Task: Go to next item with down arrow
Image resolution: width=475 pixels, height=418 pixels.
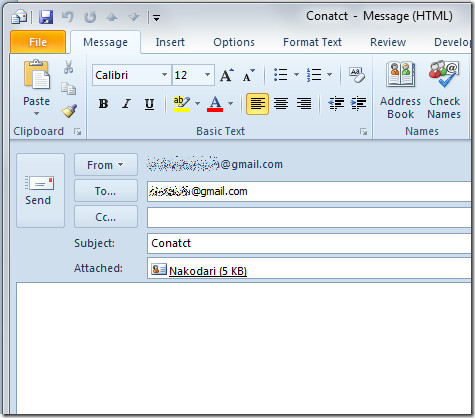Action: (x=134, y=17)
